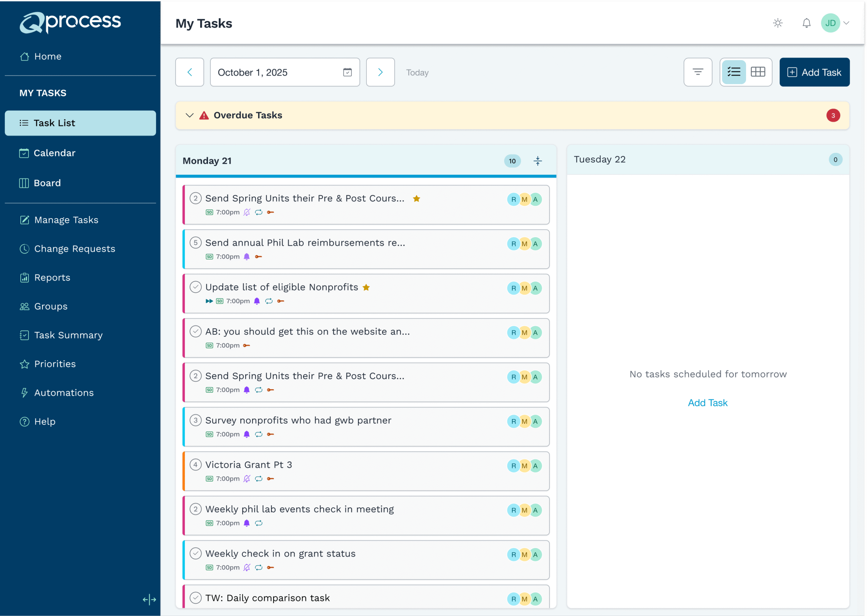
Task: Open Calendar from the sidebar
Action: click(x=54, y=153)
